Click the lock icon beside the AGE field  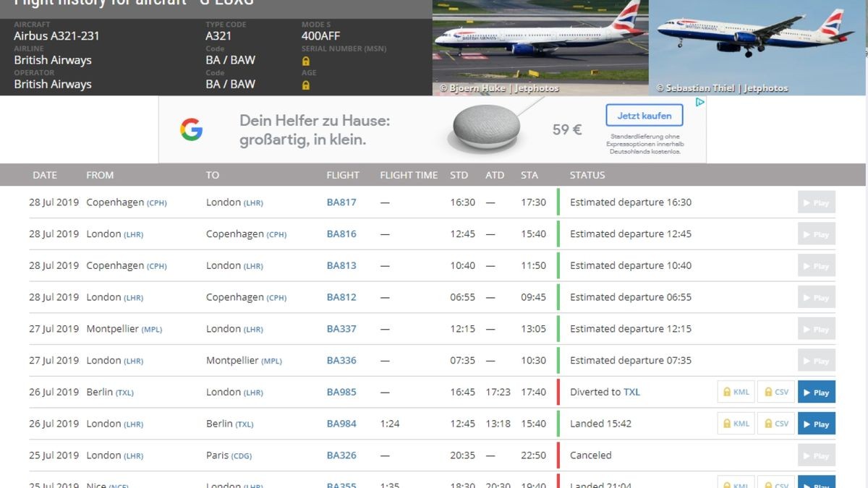coord(305,85)
